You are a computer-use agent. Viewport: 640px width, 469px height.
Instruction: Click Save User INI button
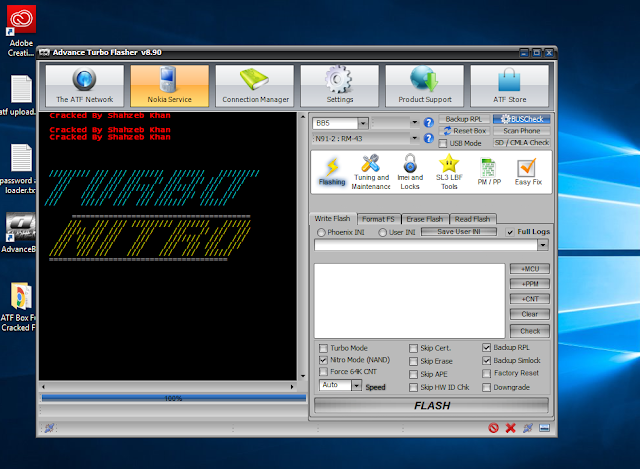point(459,231)
